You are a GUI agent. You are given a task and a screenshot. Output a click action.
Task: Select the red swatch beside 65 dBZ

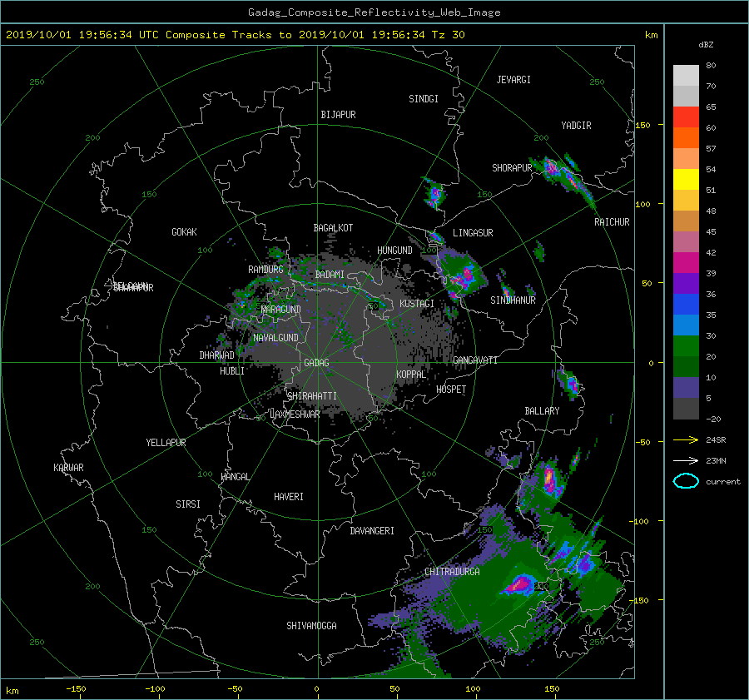686,117
